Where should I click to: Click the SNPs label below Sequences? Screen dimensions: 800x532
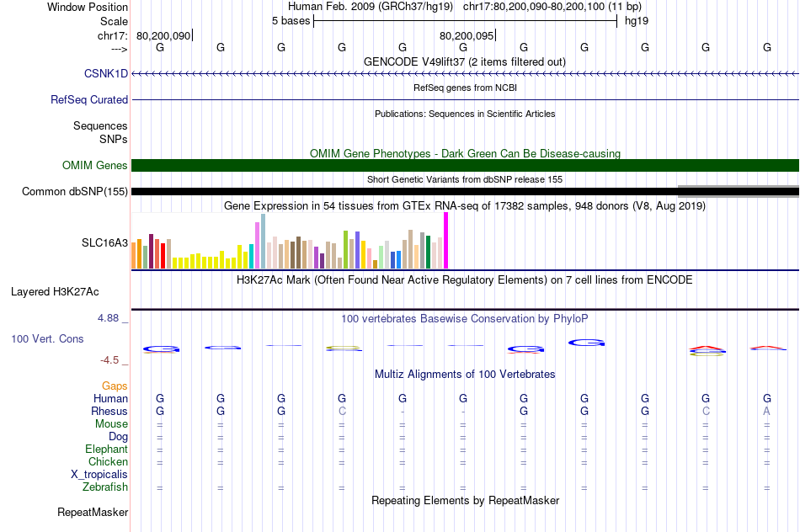114,139
